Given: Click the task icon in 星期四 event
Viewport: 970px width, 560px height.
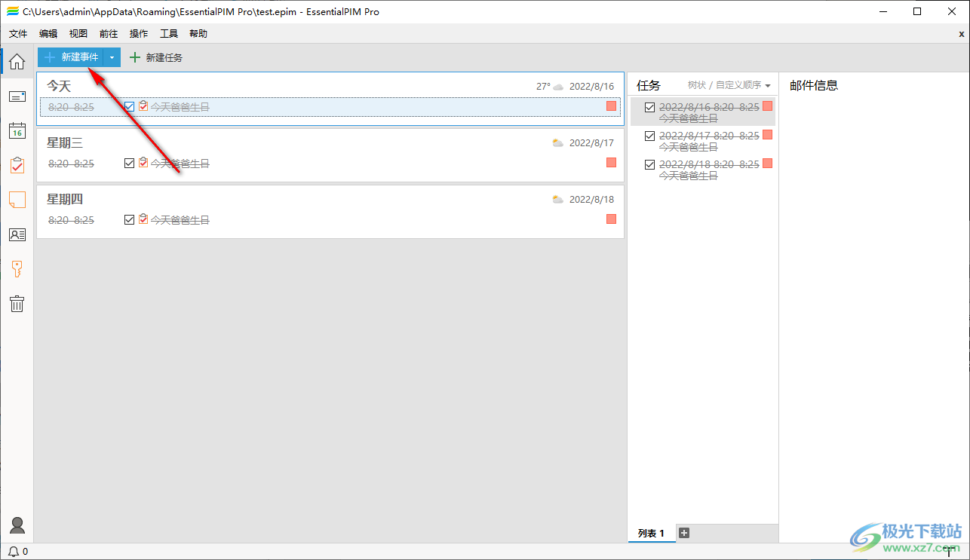Looking at the screenshot, I should pyautogui.click(x=143, y=219).
